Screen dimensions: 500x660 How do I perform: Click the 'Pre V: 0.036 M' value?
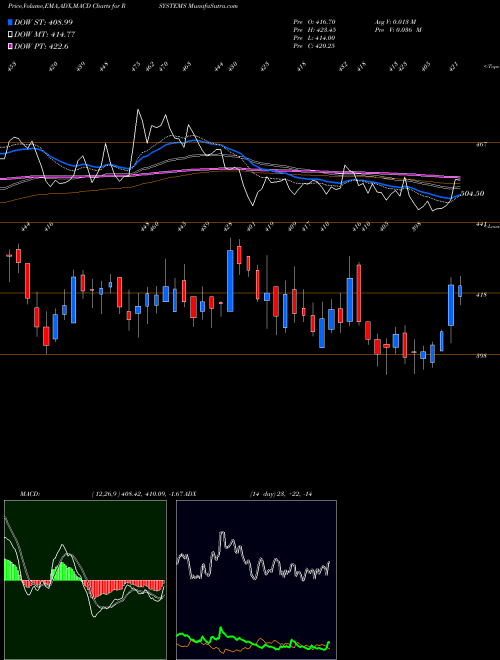point(398,30)
